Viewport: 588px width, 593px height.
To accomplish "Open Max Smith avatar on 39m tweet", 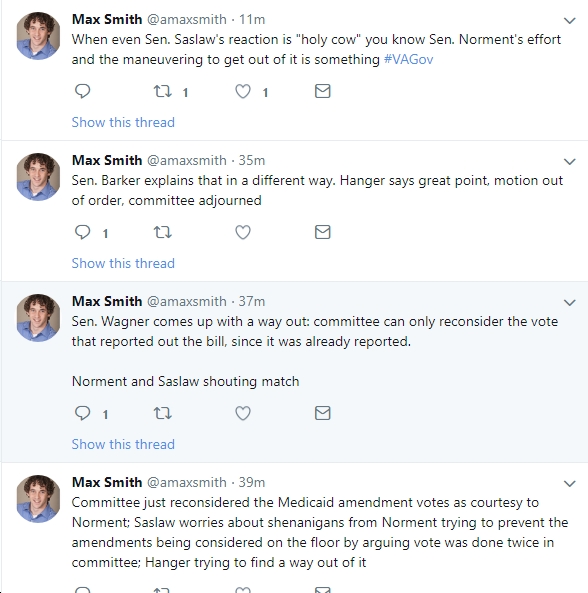I will click(x=38, y=499).
